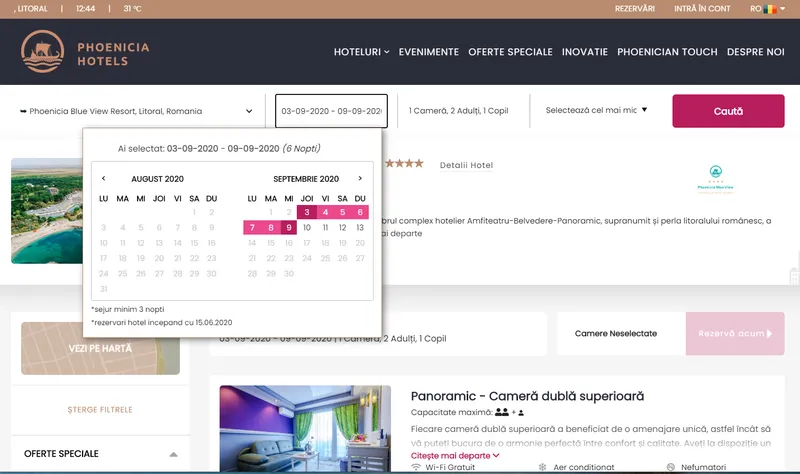
Task: Click the date range input field
Action: tap(331, 111)
